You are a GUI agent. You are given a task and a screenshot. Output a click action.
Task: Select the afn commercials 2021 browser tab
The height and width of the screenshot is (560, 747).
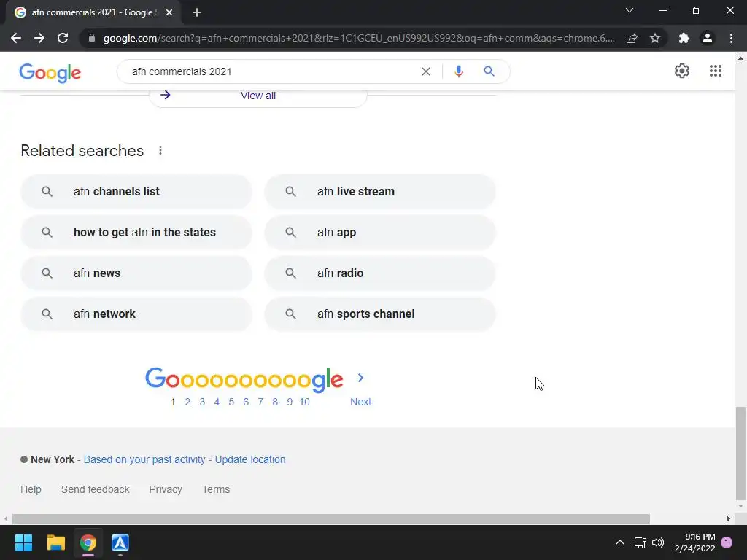(x=93, y=12)
